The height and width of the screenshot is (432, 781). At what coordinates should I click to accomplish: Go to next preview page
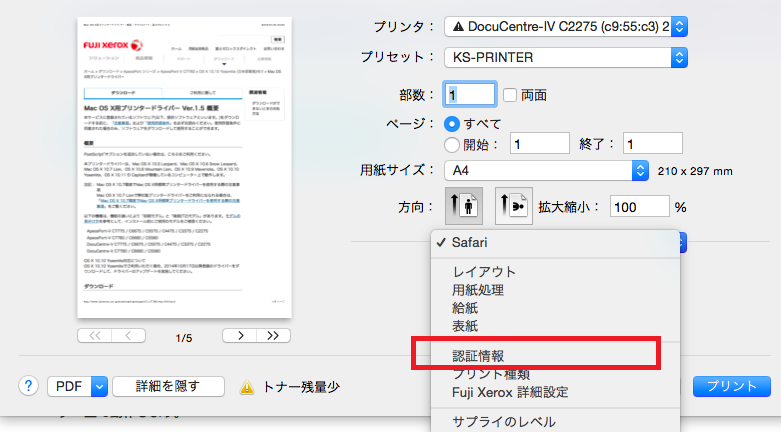236,335
